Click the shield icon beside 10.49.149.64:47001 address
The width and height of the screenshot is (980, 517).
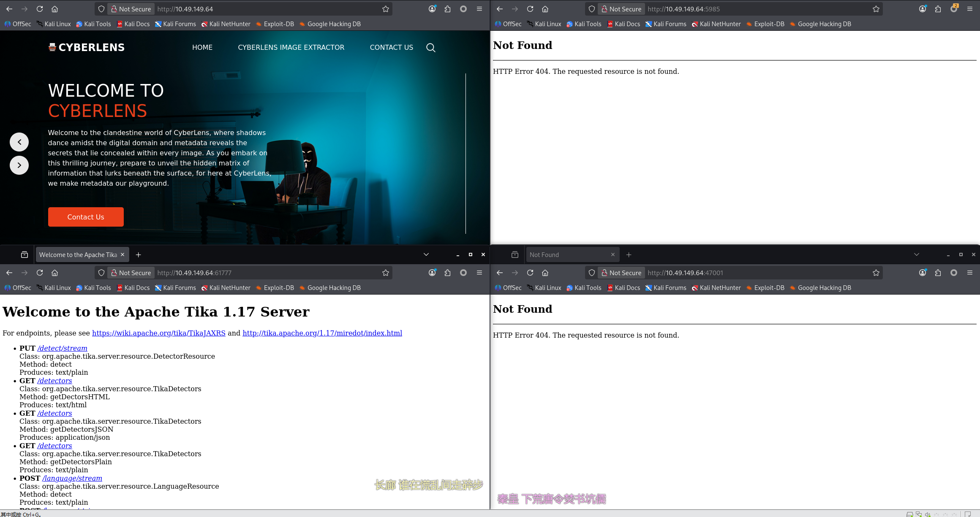click(x=591, y=273)
